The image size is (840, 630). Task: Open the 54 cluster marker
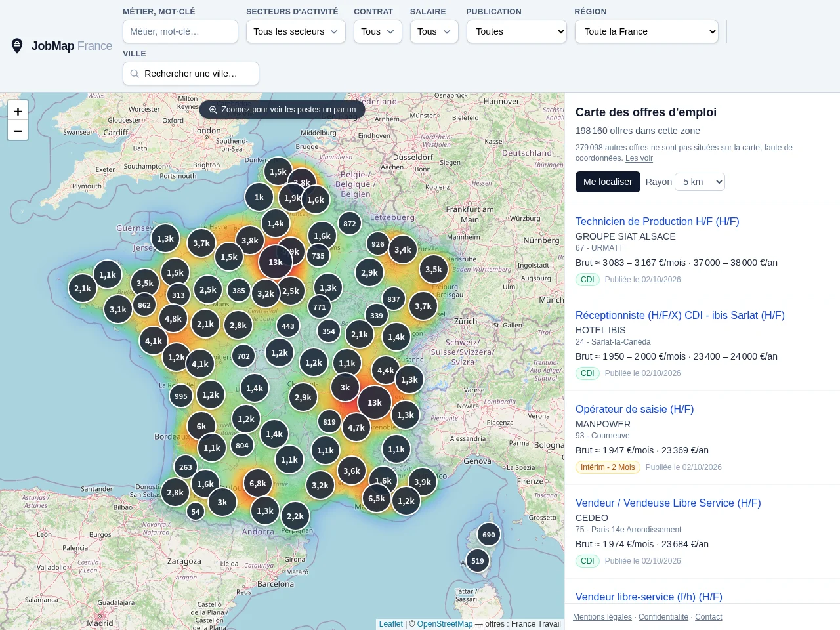tap(196, 512)
